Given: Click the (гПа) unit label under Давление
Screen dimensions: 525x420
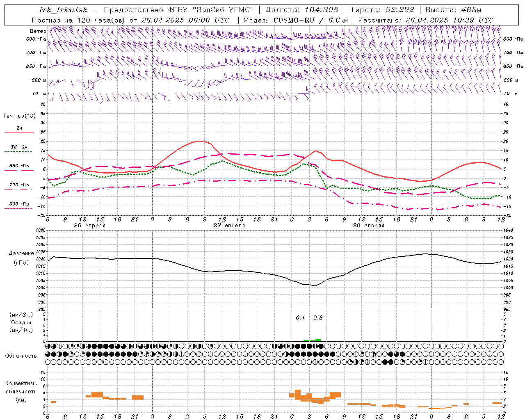Looking at the screenshot, I should point(21,262).
